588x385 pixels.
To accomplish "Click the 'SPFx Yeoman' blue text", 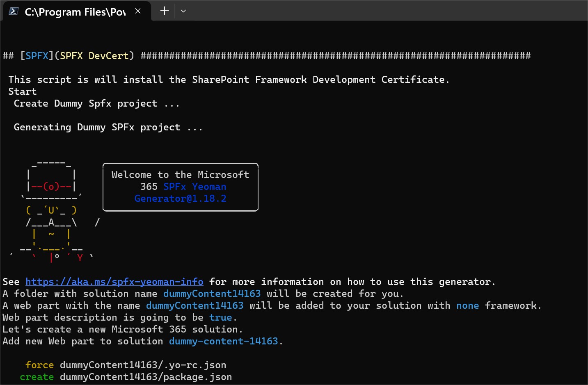I will point(195,187).
